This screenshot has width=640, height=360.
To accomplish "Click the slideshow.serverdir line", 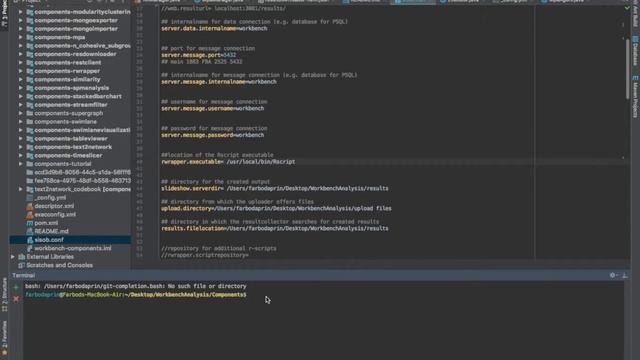I will click(x=275, y=189).
